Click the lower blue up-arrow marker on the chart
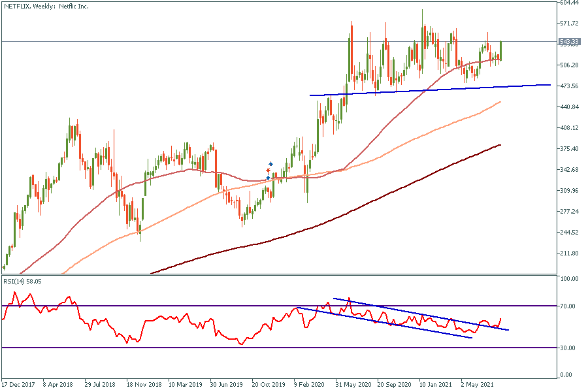 [x=268, y=178]
